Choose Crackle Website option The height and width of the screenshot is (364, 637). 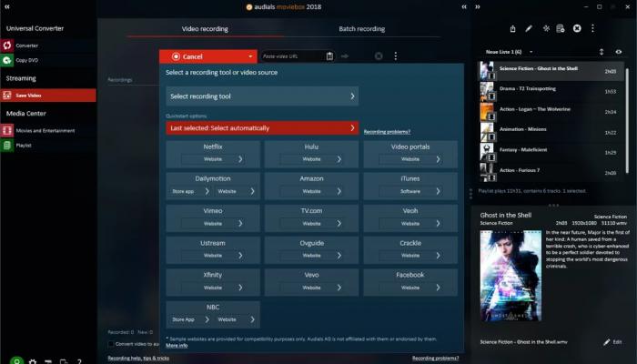coord(410,256)
